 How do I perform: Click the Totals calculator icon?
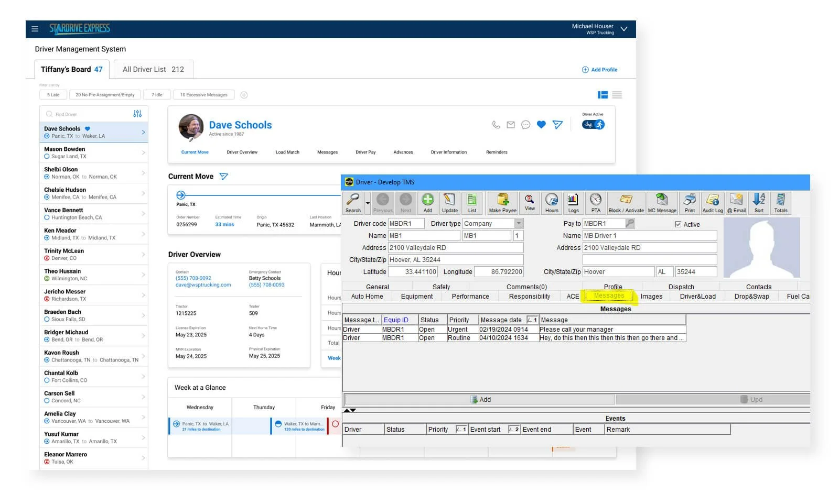tap(781, 203)
